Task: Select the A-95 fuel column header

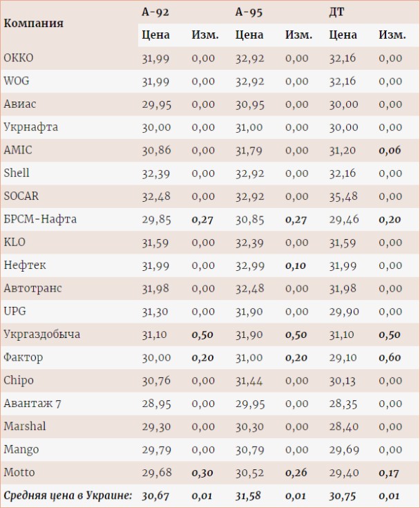Action: pyautogui.click(x=249, y=12)
